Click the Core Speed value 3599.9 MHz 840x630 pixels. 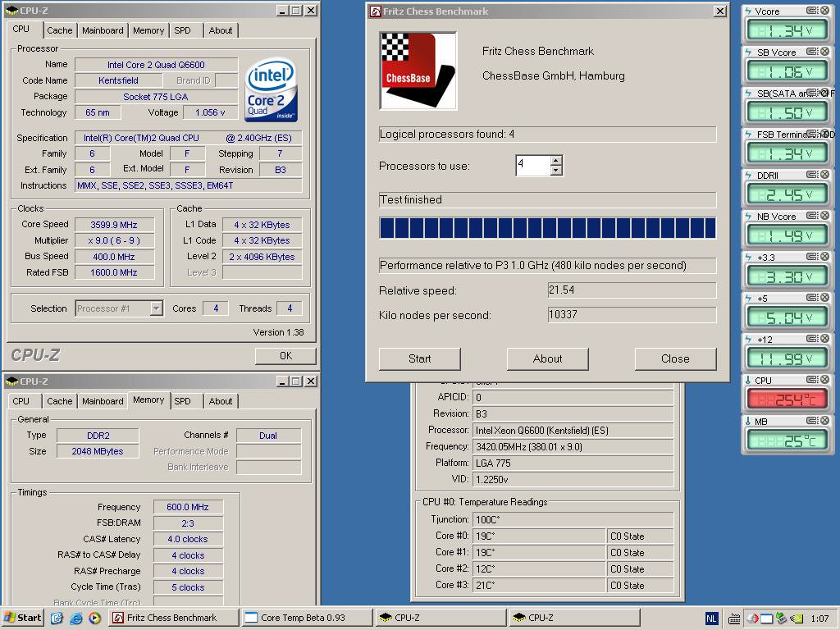tap(114, 225)
